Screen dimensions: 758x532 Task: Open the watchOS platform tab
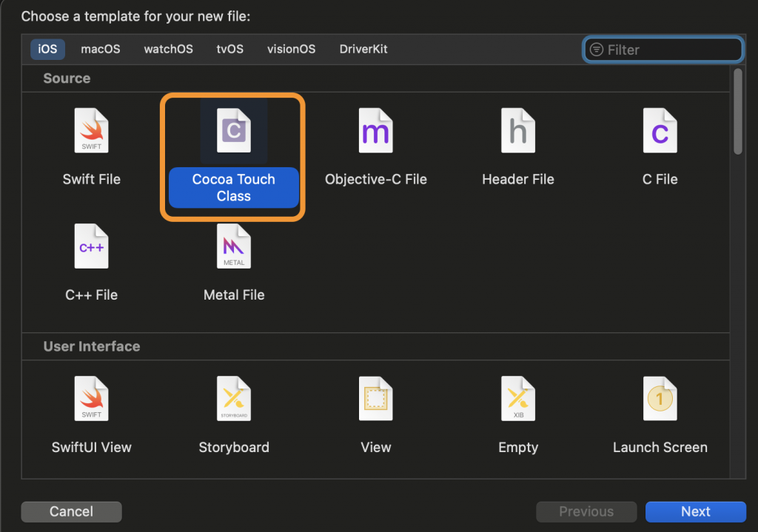pos(168,50)
